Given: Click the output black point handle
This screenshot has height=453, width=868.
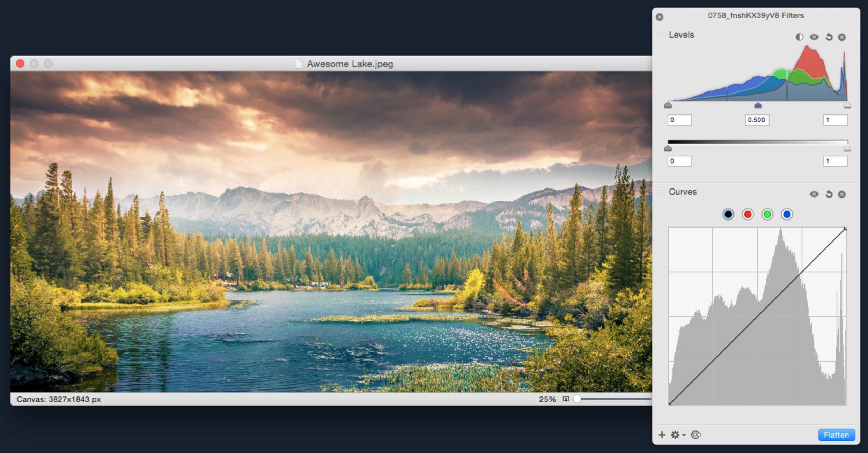Looking at the screenshot, I should 668,149.
